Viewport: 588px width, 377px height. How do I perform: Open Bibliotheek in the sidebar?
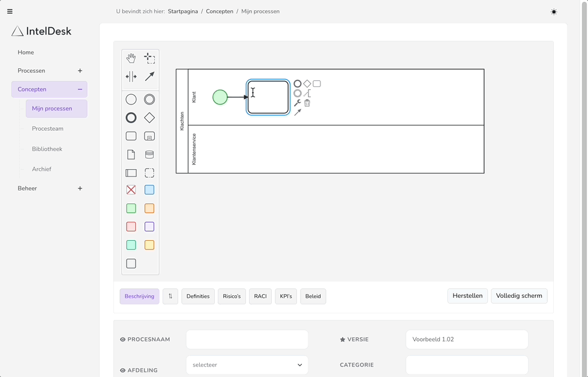point(47,149)
